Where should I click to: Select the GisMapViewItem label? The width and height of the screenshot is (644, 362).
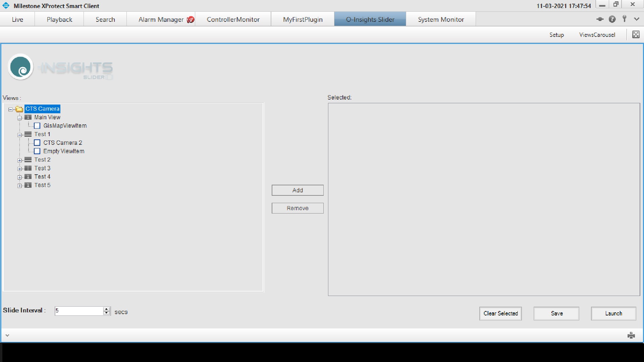[65, 126]
